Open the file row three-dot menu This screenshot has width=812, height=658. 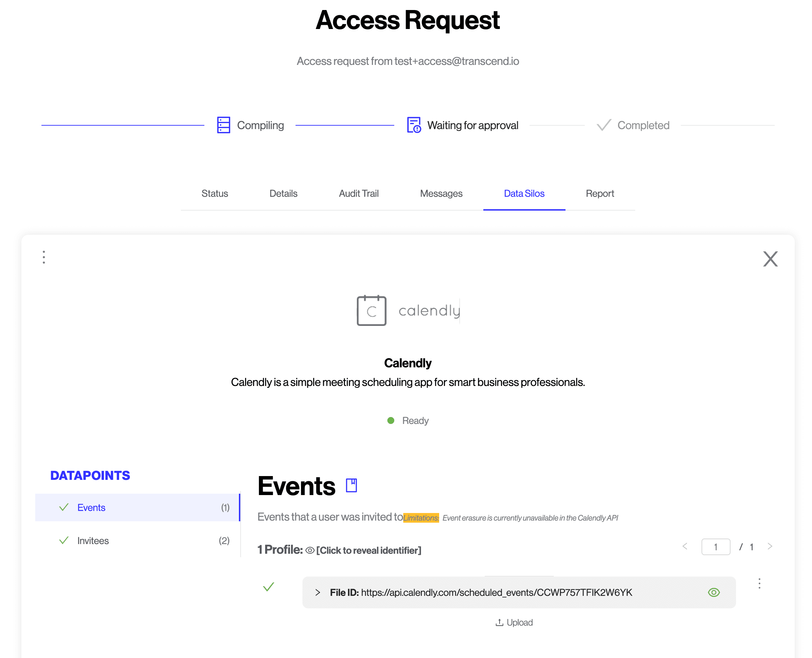[758, 583]
